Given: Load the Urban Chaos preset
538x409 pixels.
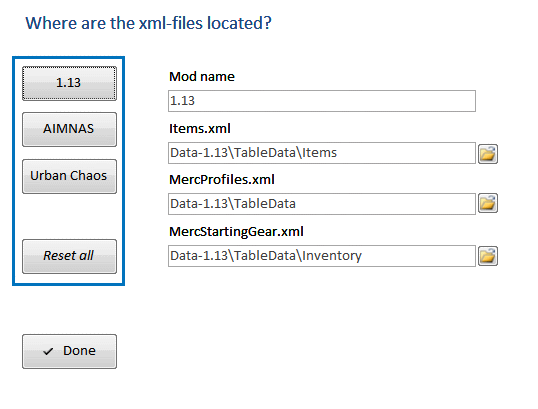Looking at the screenshot, I should click(69, 176).
